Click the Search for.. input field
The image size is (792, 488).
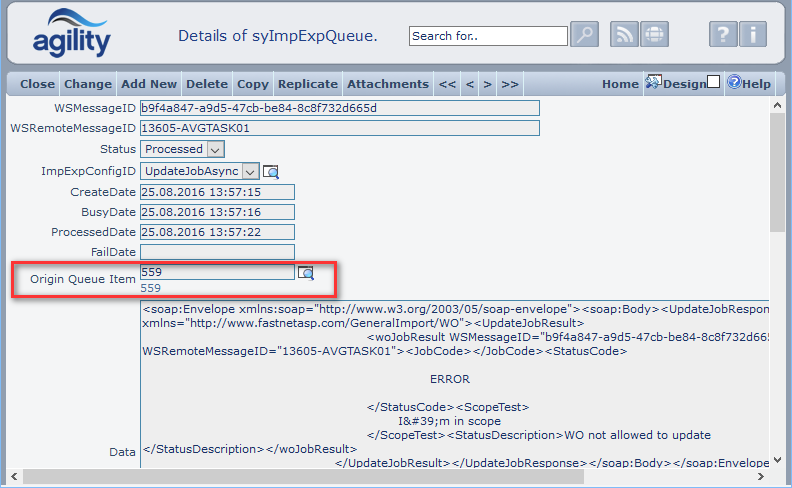(488, 36)
